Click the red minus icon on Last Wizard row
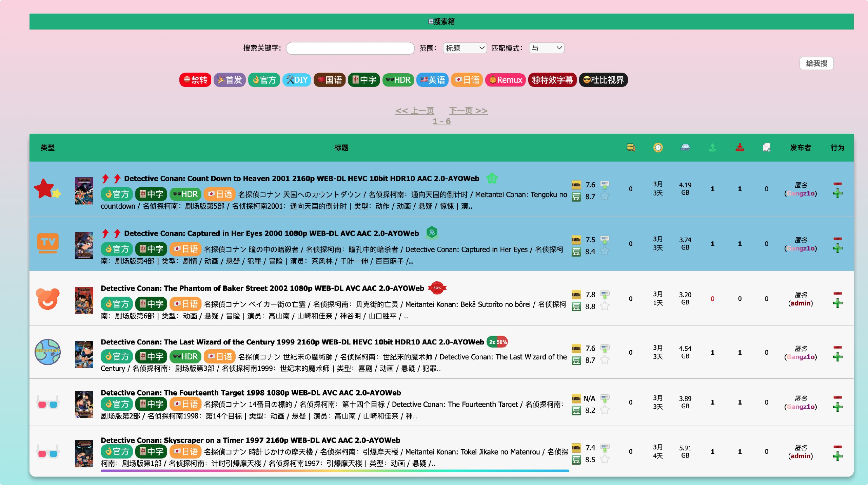Image resolution: width=868 pixels, height=485 pixels. (837, 348)
